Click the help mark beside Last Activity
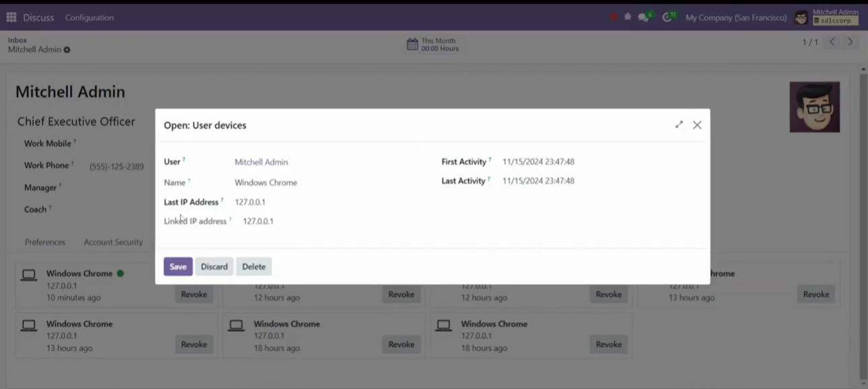The width and height of the screenshot is (868, 389). 490,179
